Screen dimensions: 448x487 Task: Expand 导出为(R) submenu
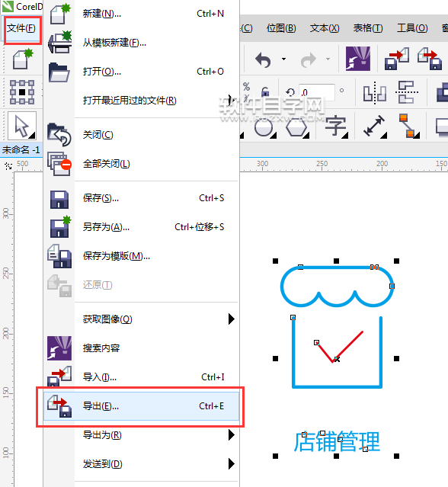click(x=141, y=435)
